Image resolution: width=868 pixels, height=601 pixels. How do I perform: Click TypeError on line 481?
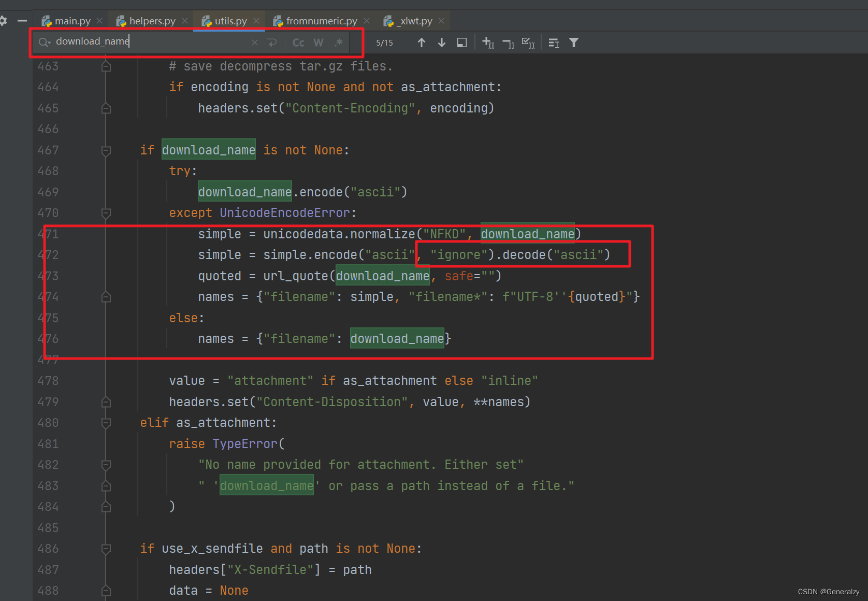point(245,444)
